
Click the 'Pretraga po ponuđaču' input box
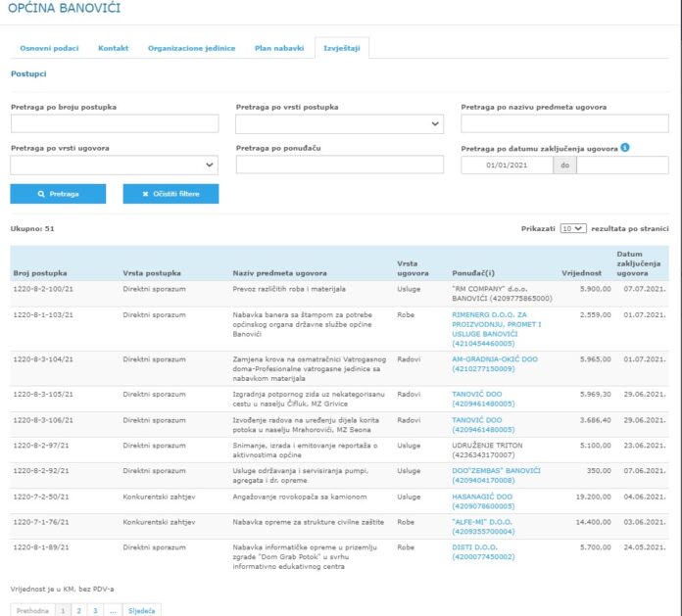coord(339,165)
